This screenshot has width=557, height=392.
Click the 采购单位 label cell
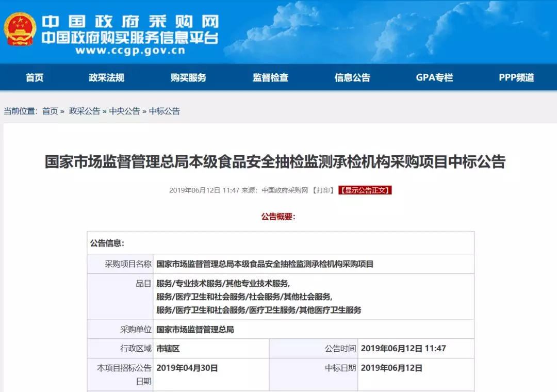[120, 329]
